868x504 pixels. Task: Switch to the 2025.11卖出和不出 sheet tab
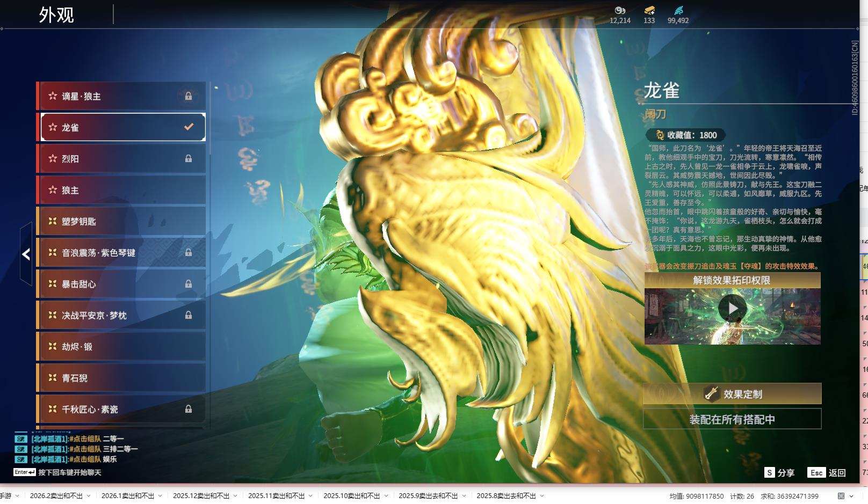277,495
